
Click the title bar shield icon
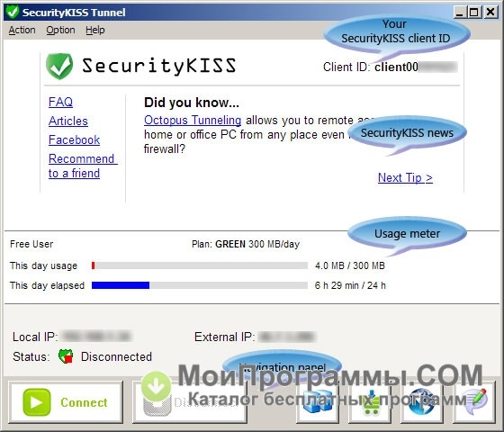tap(13, 12)
